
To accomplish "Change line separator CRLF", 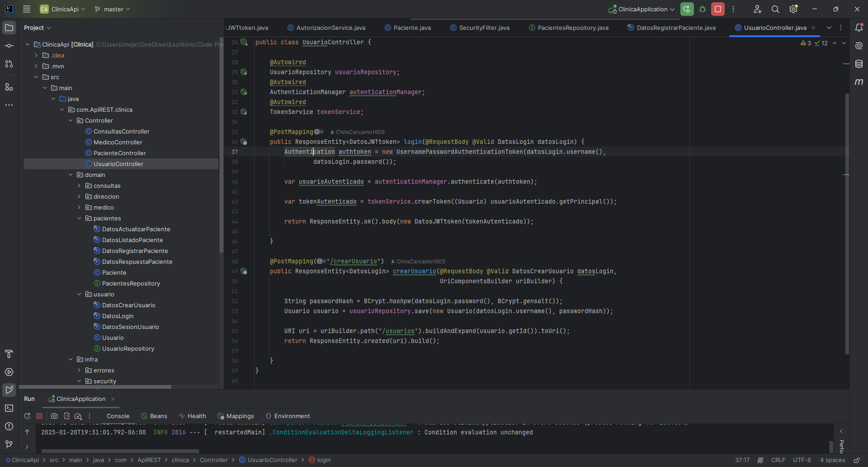I will [778, 460].
